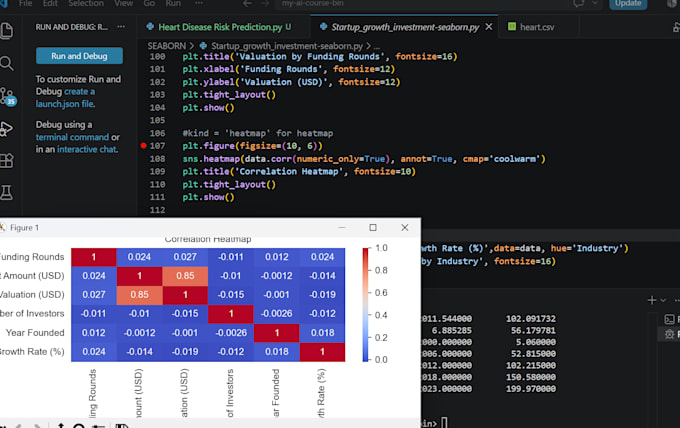This screenshot has height=428, width=680.
Task: Select the file name in the editor breadcrumb
Action: tap(286, 46)
